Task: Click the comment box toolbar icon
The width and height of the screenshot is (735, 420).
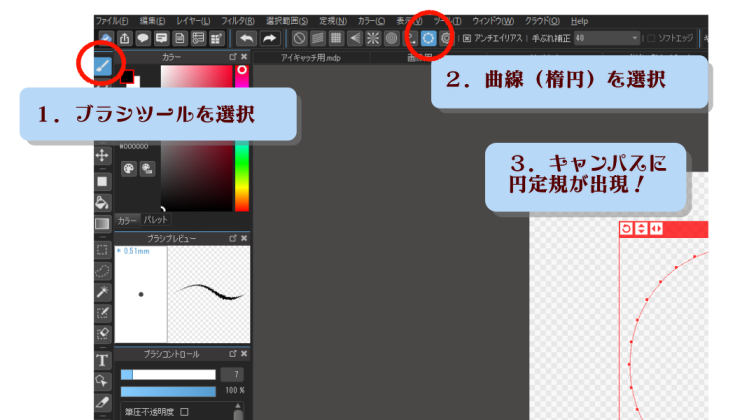Action: click(x=161, y=38)
